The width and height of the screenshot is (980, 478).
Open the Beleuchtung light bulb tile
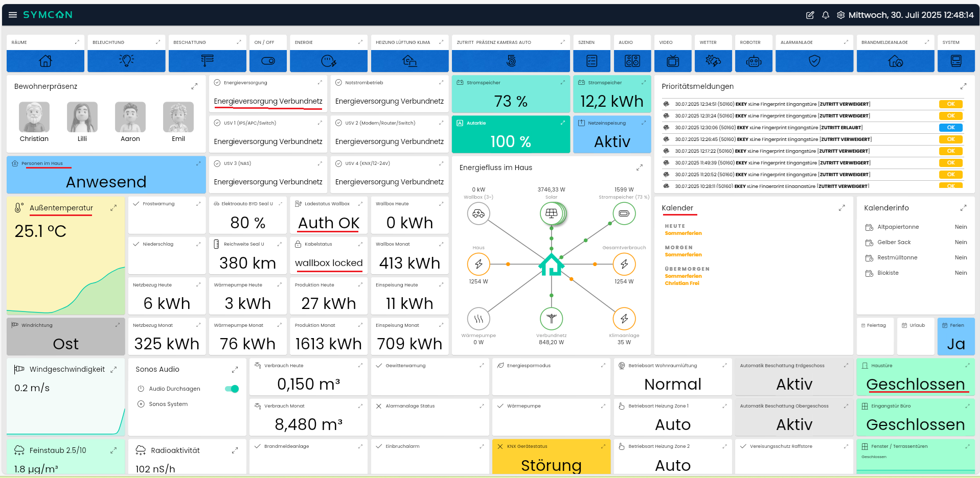tap(126, 61)
